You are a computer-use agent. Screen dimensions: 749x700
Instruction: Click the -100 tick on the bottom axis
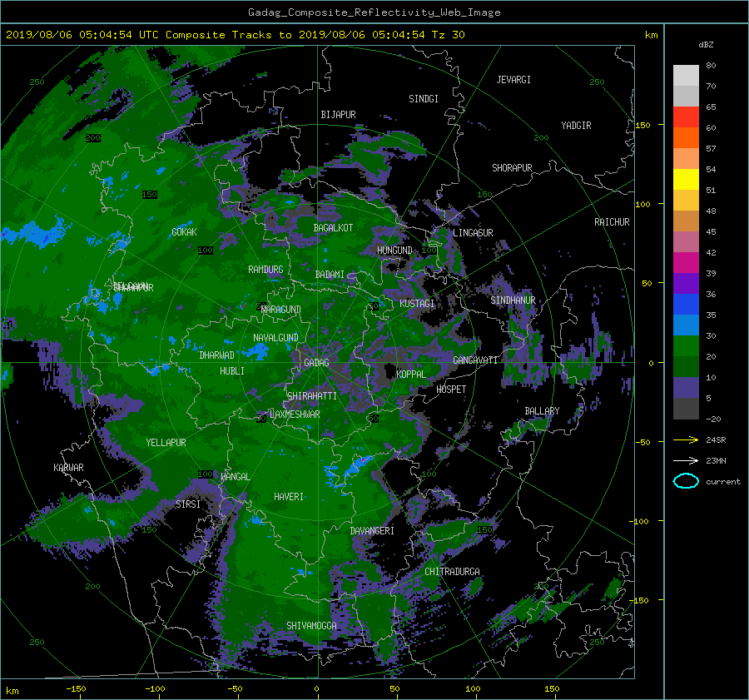(x=155, y=689)
